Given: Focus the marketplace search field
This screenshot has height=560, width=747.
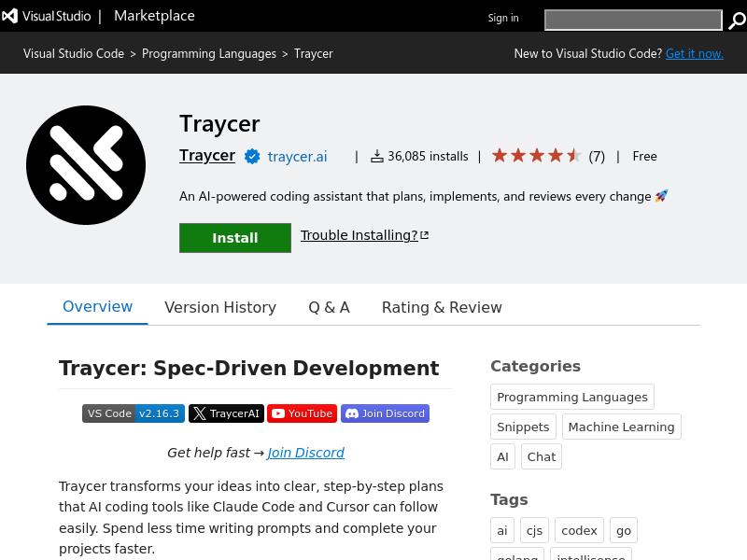Looking at the screenshot, I should (633, 20).
